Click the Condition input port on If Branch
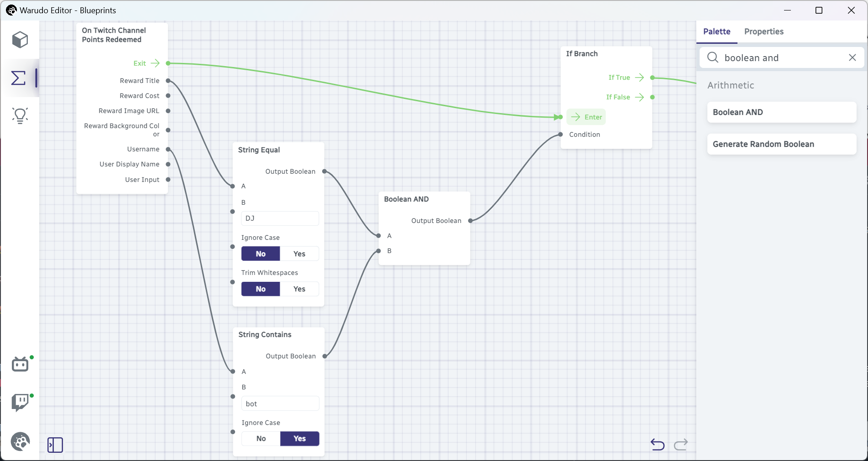Screen dimensions: 868x461 click(x=560, y=135)
